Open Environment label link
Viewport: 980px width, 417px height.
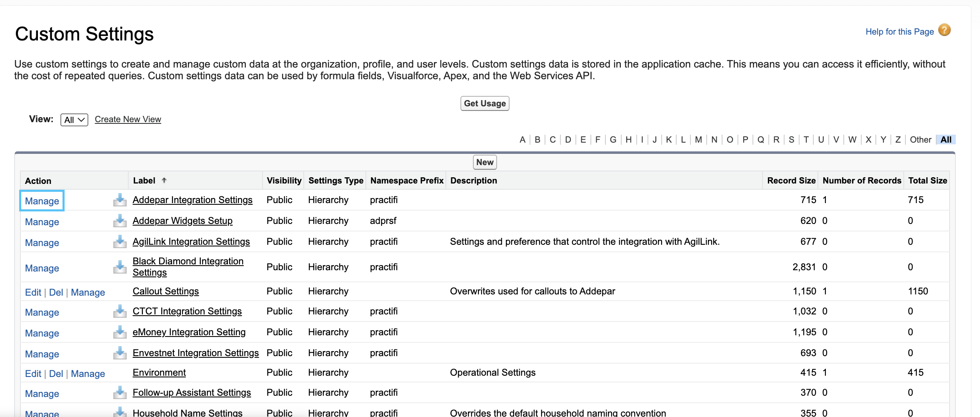pos(159,372)
